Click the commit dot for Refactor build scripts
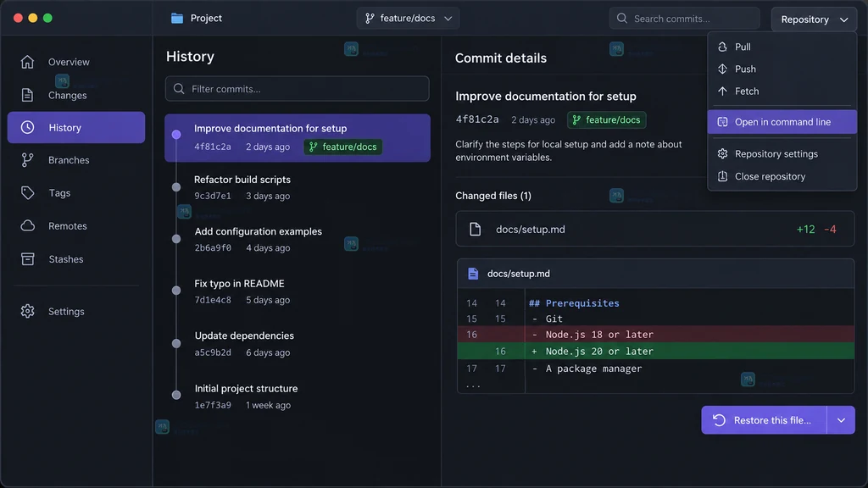 tap(176, 187)
